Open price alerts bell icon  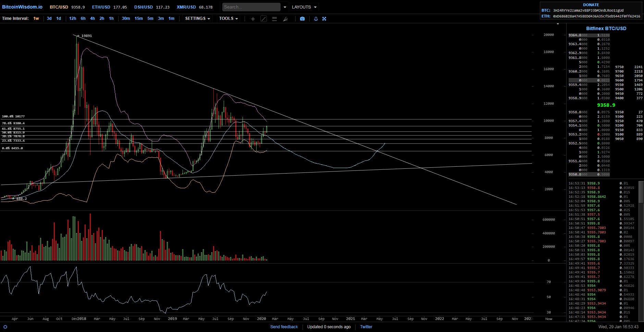(x=316, y=19)
